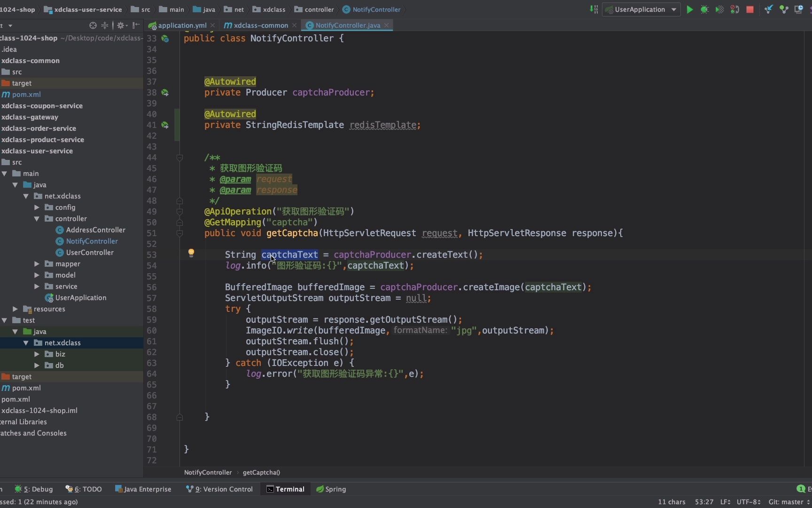Stop the running application

750,9
